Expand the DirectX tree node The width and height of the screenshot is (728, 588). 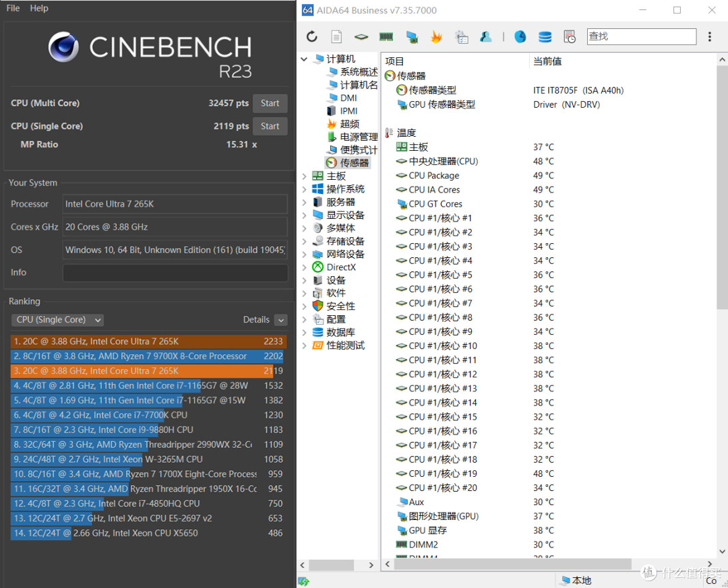pyautogui.click(x=304, y=267)
